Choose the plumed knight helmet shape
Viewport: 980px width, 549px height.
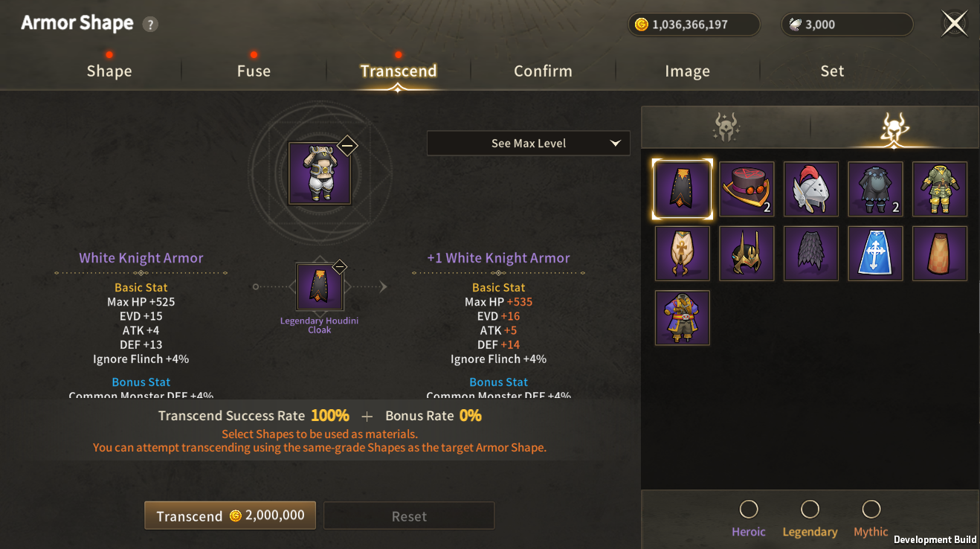coord(811,189)
